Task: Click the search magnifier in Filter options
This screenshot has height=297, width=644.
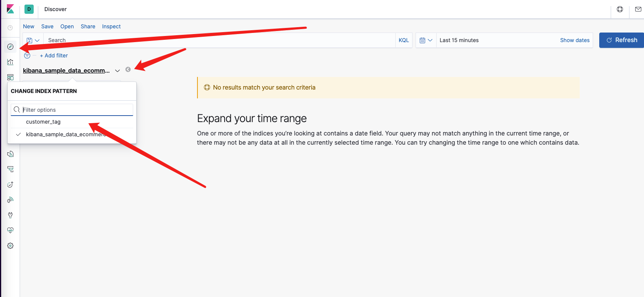Action: (x=17, y=110)
